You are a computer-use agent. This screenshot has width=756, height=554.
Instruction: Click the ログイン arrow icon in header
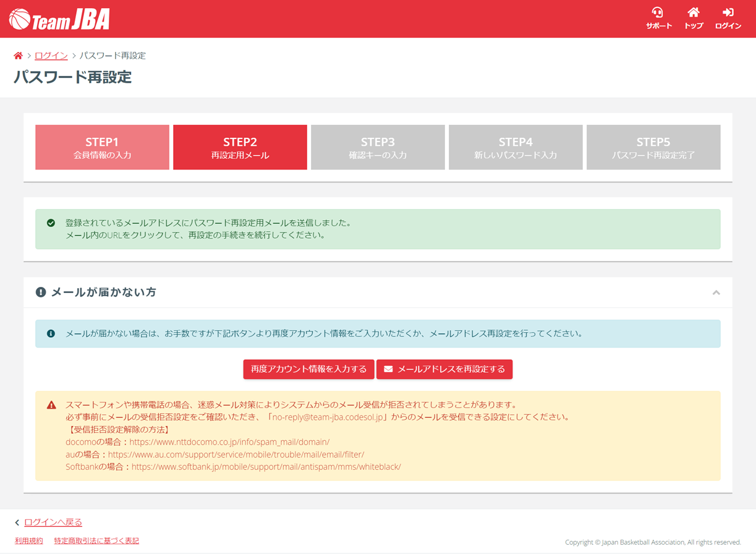pyautogui.click(x=728, y=12)
